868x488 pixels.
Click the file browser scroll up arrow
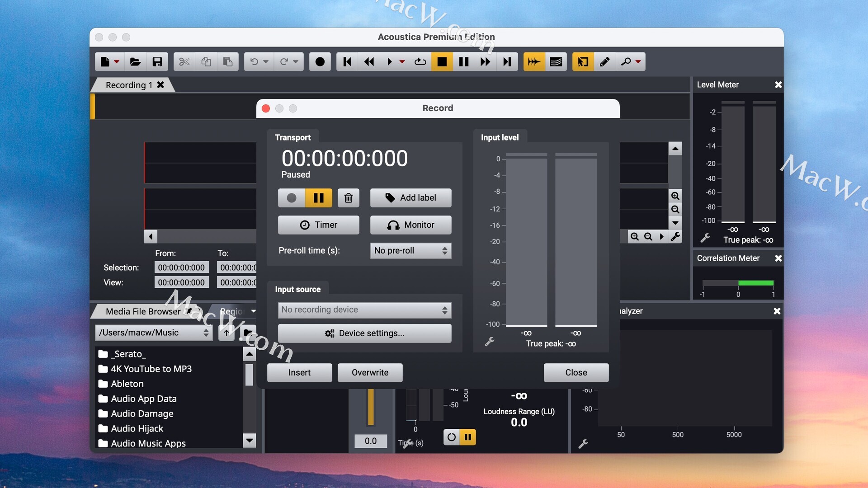pos(250,354)
